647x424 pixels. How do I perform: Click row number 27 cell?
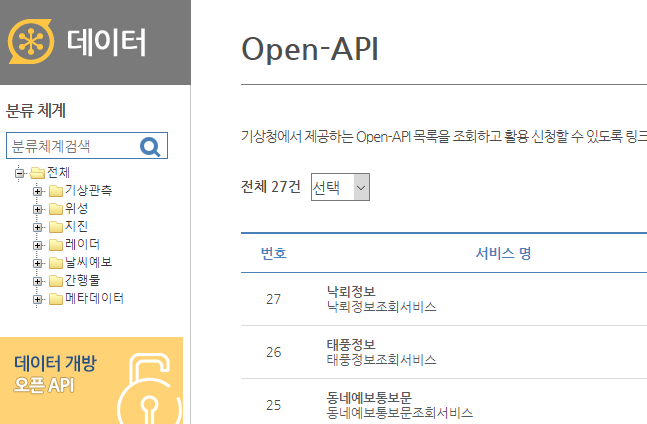point(274,299)
